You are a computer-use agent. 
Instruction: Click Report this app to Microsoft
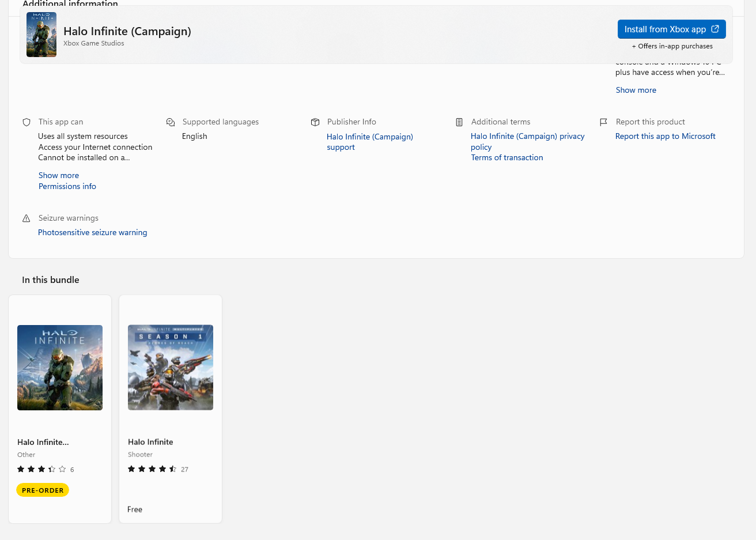[666, 136]
